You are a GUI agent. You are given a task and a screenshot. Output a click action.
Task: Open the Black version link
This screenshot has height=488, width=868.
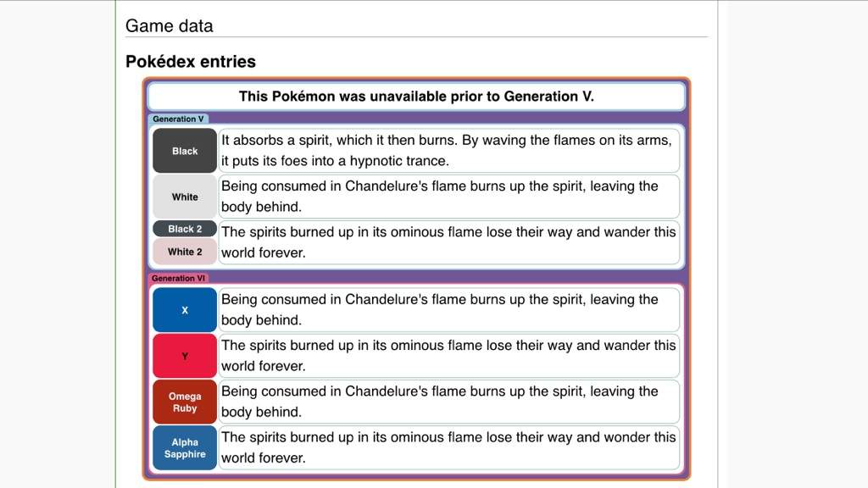click(x=185, y=151)
